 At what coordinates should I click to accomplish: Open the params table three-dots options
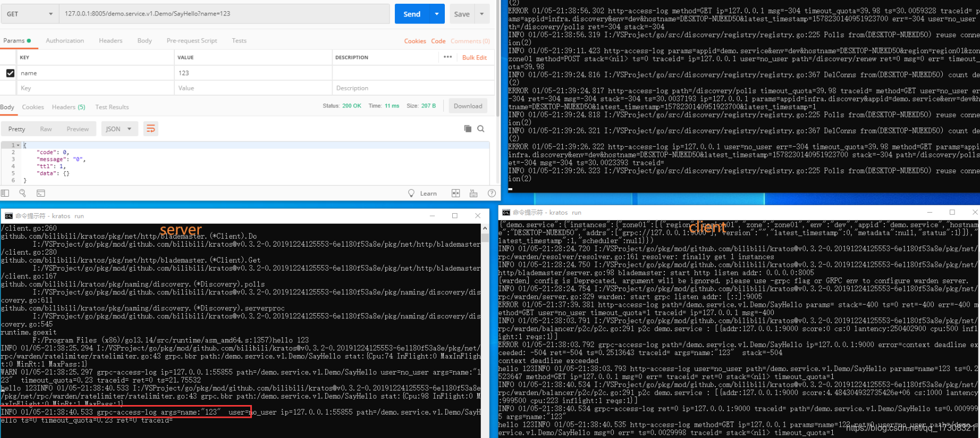point(448,57)
